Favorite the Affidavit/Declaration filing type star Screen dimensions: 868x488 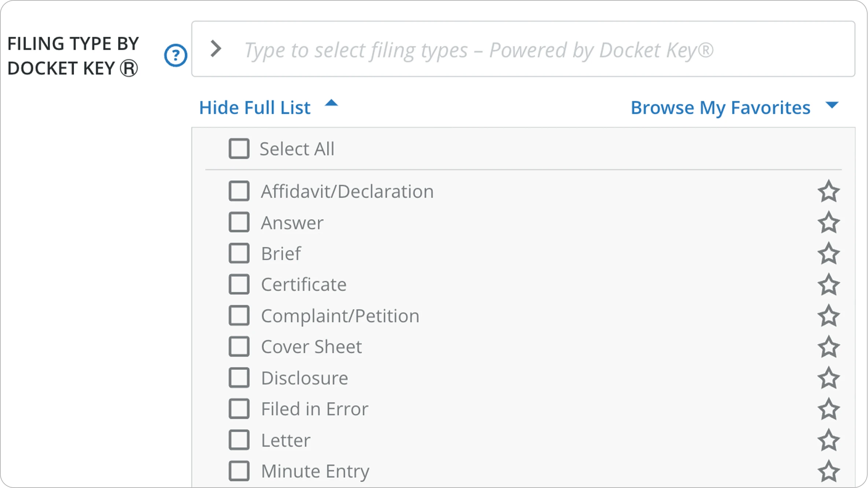828,191
